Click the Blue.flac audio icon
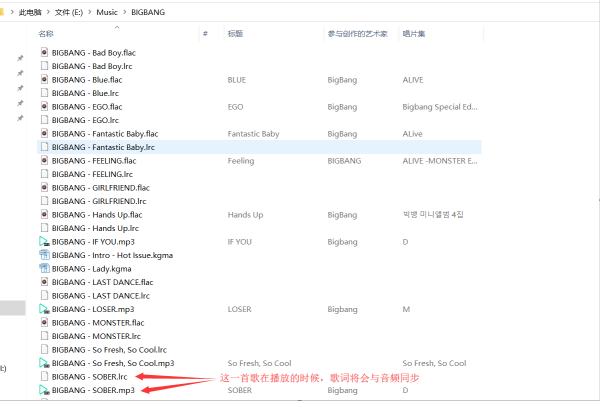600x401 pixels. 44,80
